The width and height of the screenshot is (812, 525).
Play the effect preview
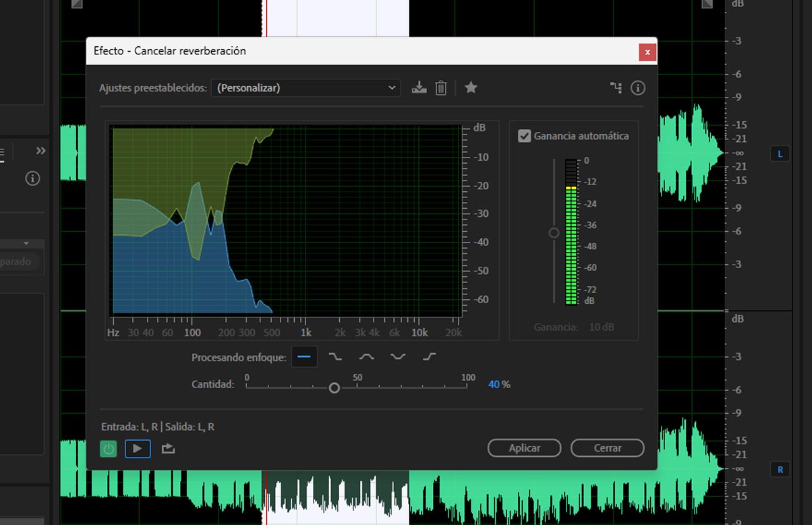pyautogui.click(x=138, y=449)
